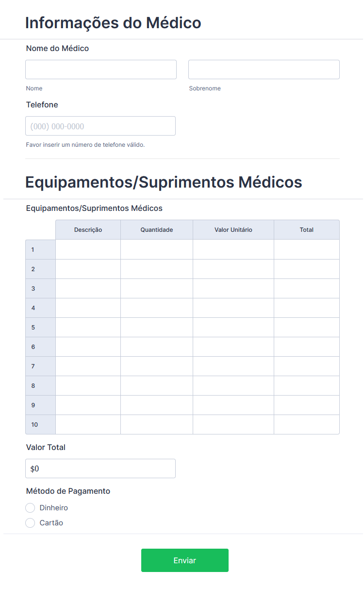The width and height of the screenshot is (364, 589).
Task: Click row 7 Valor Unitário cell
Action: coord(233,366)
